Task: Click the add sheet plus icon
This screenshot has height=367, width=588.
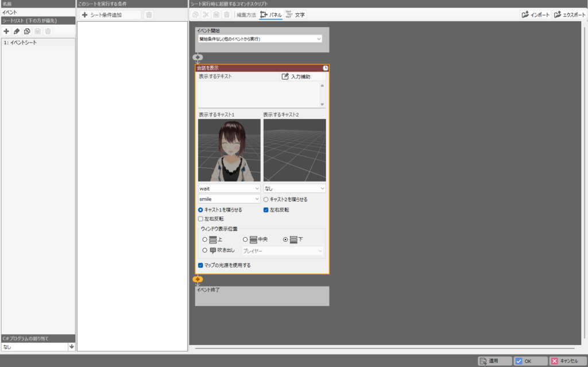Action: point(6,31)
